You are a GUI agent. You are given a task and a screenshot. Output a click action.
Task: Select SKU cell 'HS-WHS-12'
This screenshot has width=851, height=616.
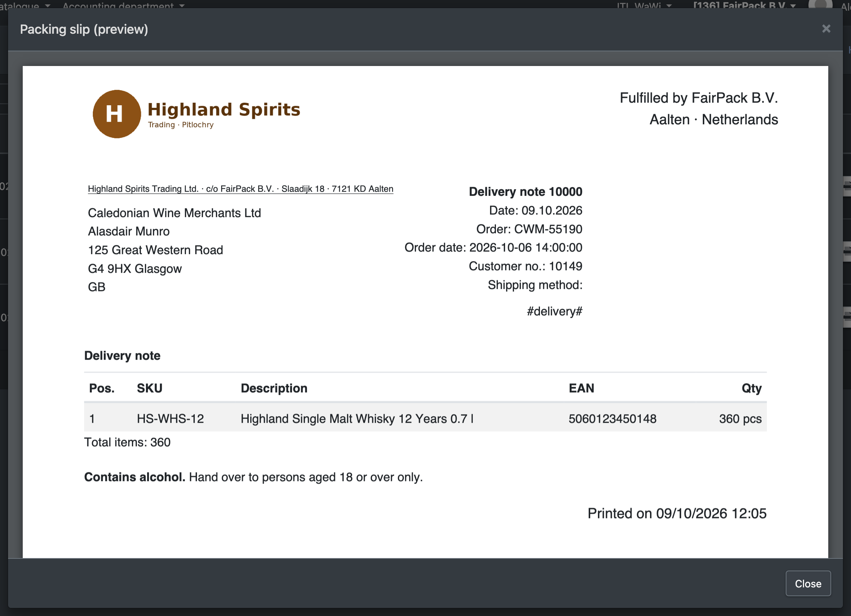tap(170, 419)
